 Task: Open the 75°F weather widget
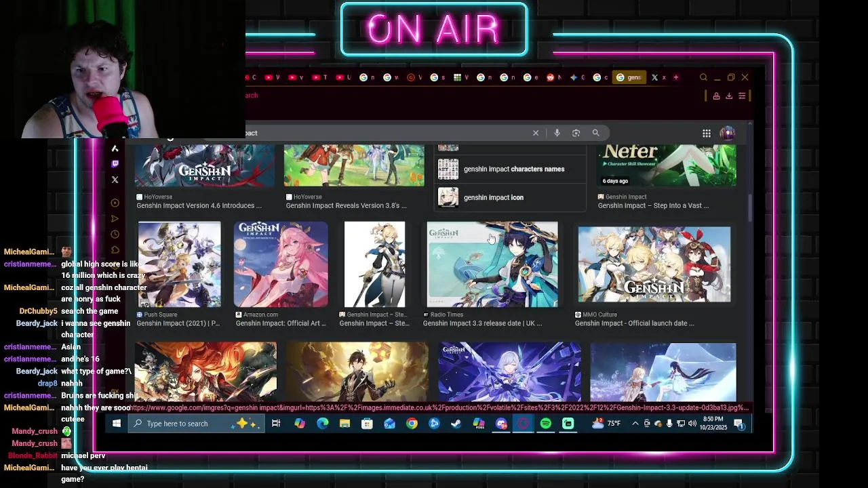pos(606,424)
